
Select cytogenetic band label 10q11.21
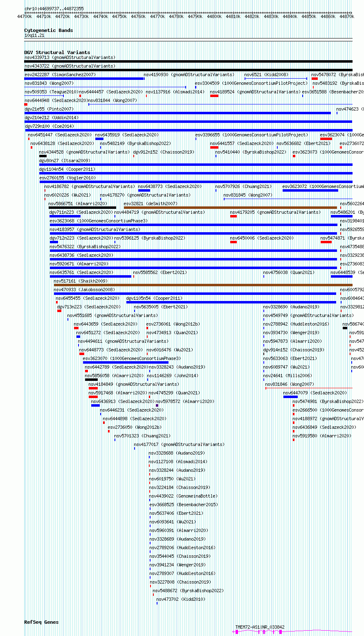[x=34, y=36]
